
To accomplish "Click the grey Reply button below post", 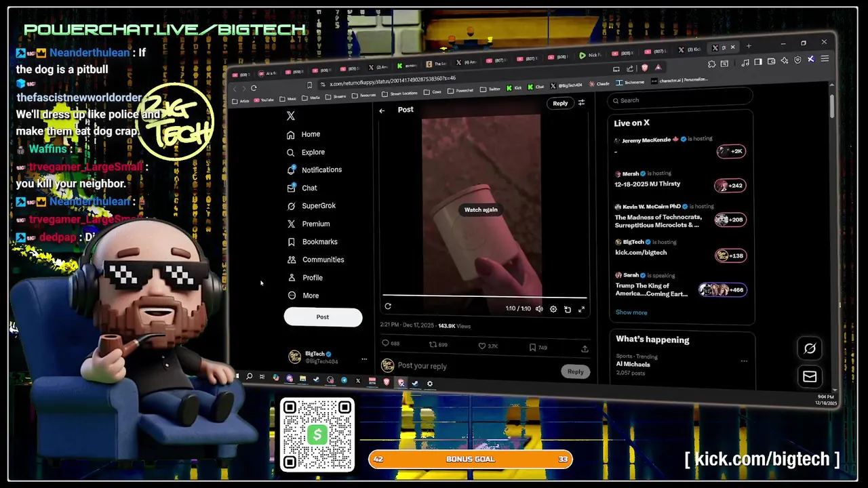I will (x=575, y=371).
